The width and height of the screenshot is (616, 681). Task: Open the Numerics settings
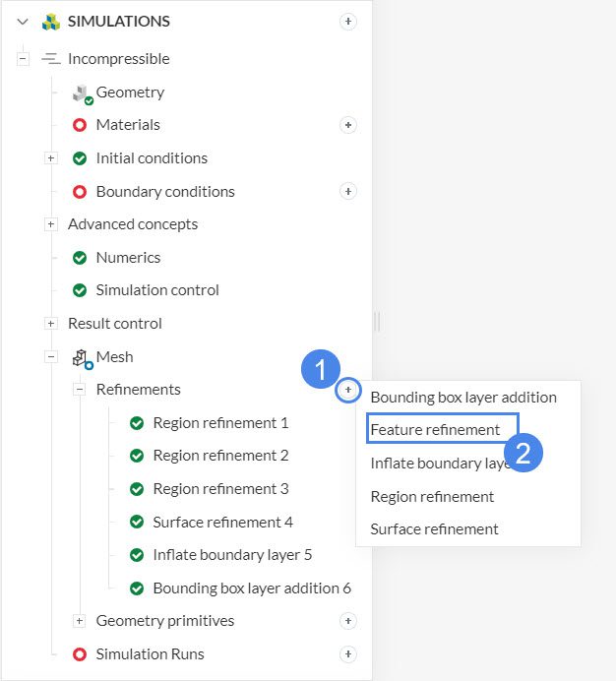[128, 258]
